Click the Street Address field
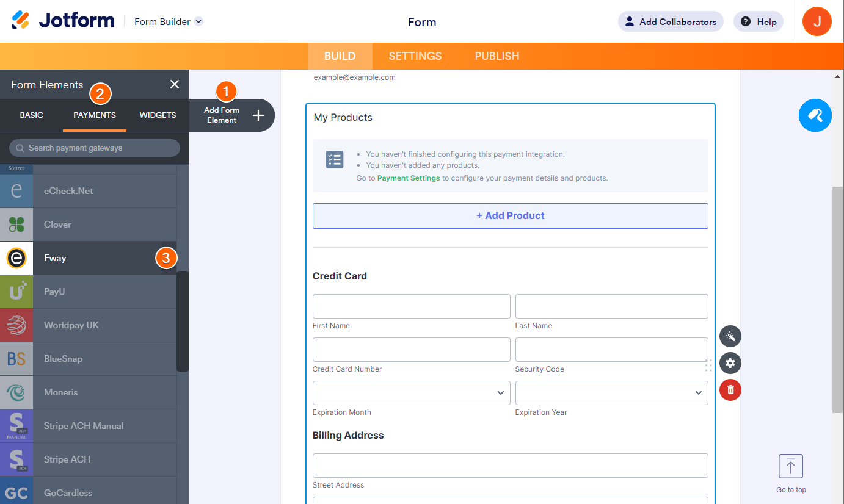The image size is (844, 504). pos(511,466)
